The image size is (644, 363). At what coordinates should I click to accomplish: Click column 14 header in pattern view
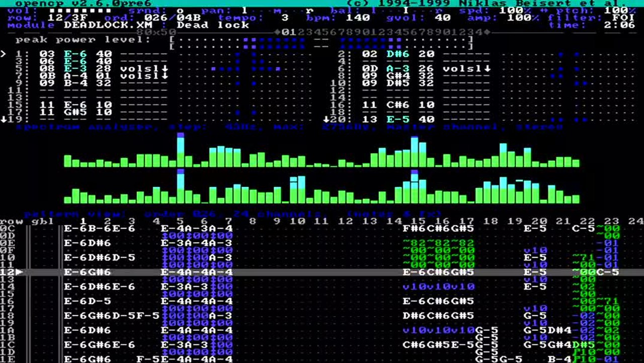coord(394,221)
